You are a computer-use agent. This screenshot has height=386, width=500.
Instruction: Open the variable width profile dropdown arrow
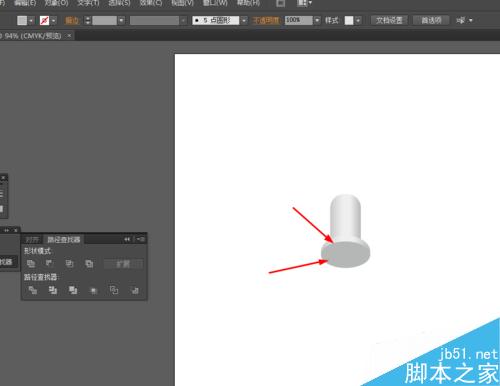[183, 21]
